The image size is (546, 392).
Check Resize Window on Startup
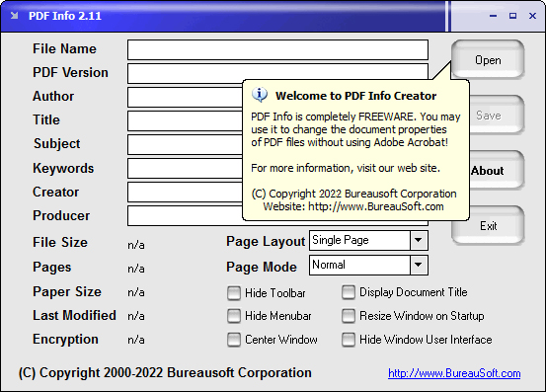coord(349,316)
